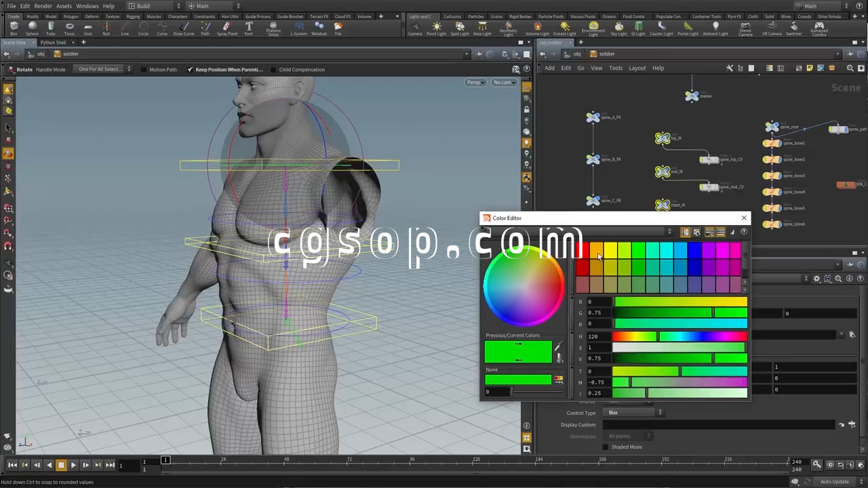The height and width of the screenshot is (488, 868).
Task: Select the Circle shelf tool
Action: (x=143, y=28)
